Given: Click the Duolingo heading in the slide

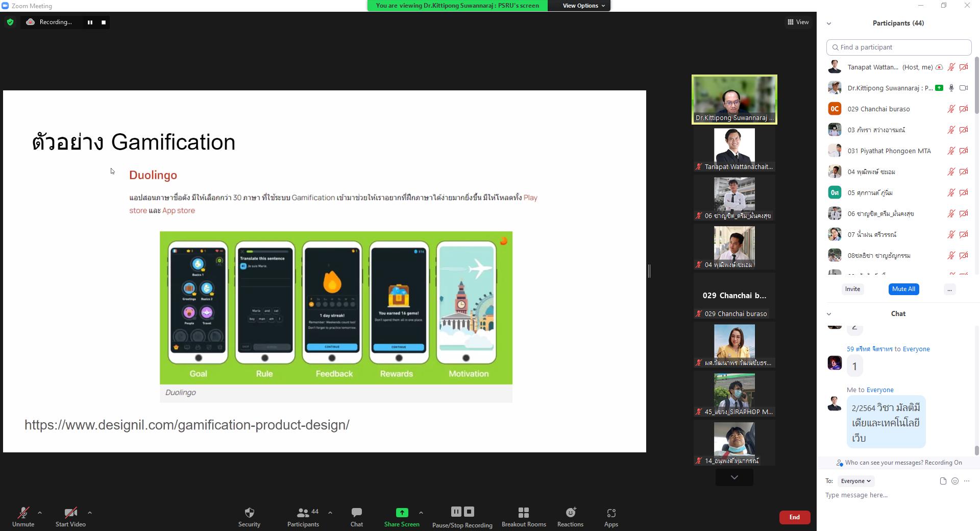Looking at the screenshot, I should tap(153, 175).
